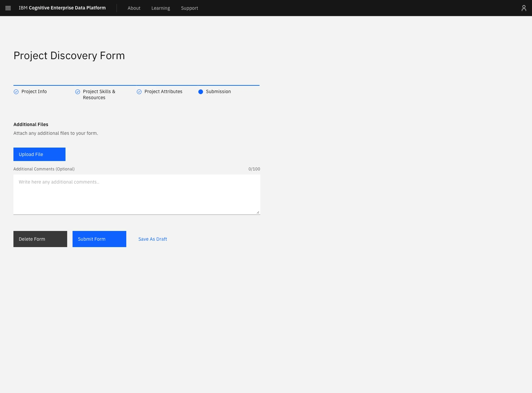Select the Submission step label

218,91
